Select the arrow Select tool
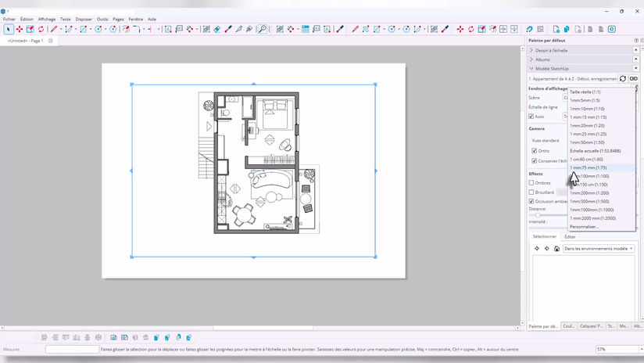This screenshot has width=644, height=363. click(x=9, y=29)
